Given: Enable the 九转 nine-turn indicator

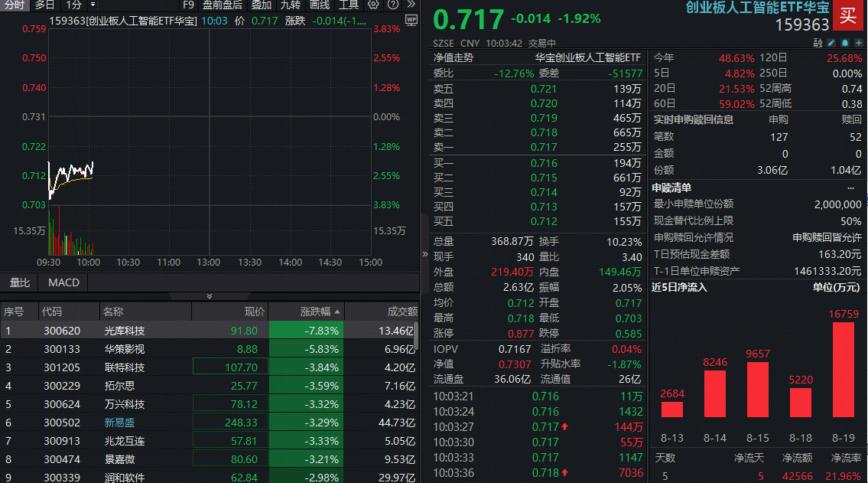Looking at the screenshot, I should [292, 6].
